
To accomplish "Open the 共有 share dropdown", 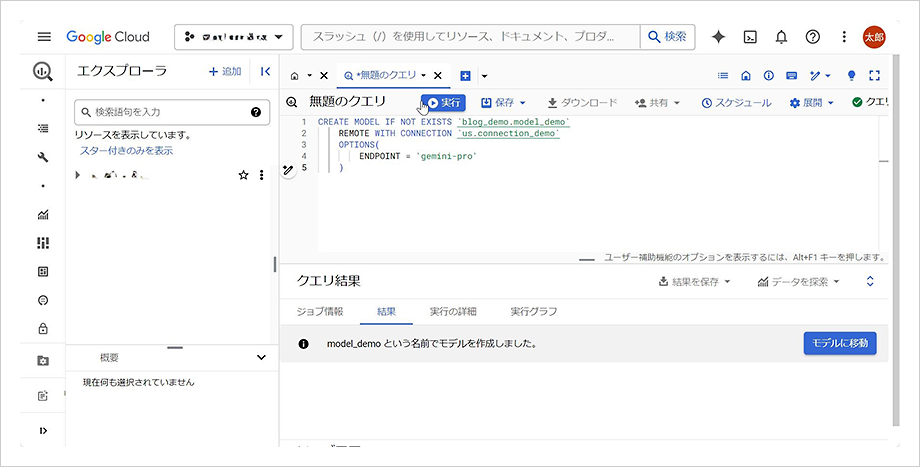I will point(657,103).
